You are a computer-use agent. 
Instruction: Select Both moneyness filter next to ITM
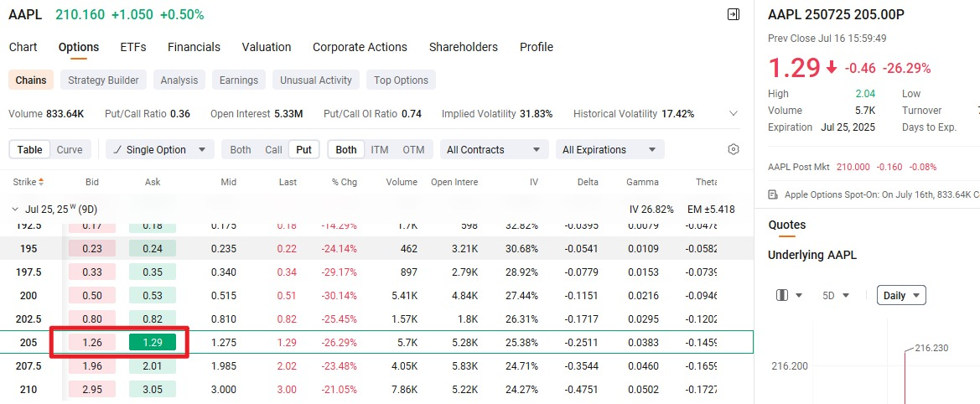coord(346,150)
